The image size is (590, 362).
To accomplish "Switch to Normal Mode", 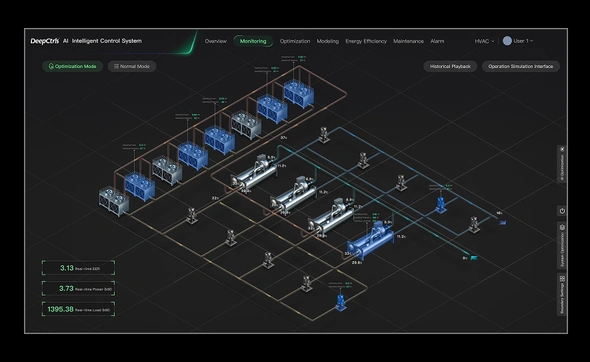I will click(x=132, y=66).
